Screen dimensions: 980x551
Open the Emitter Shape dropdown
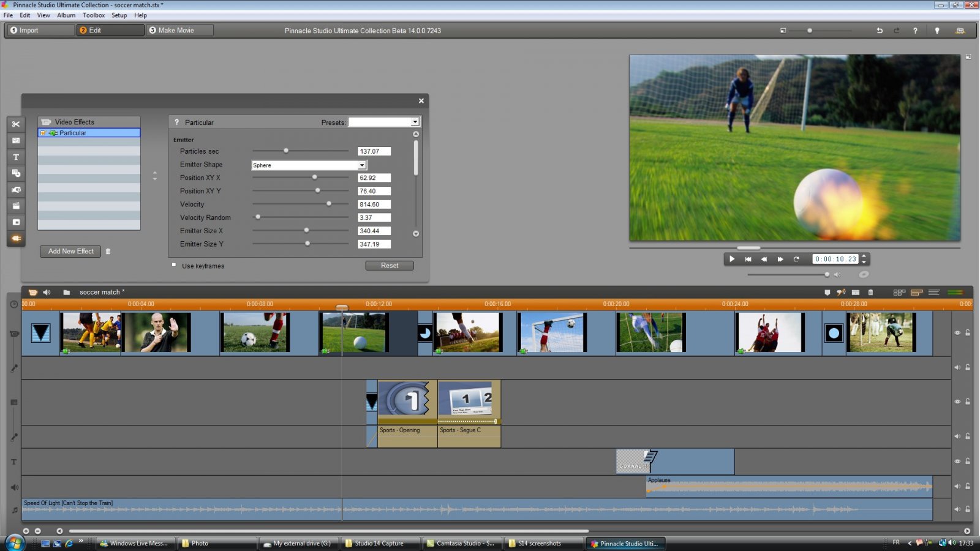coord(362,165)
